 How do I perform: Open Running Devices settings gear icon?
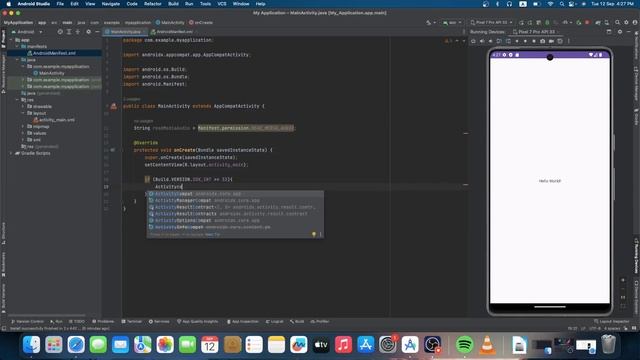(620, 31)
